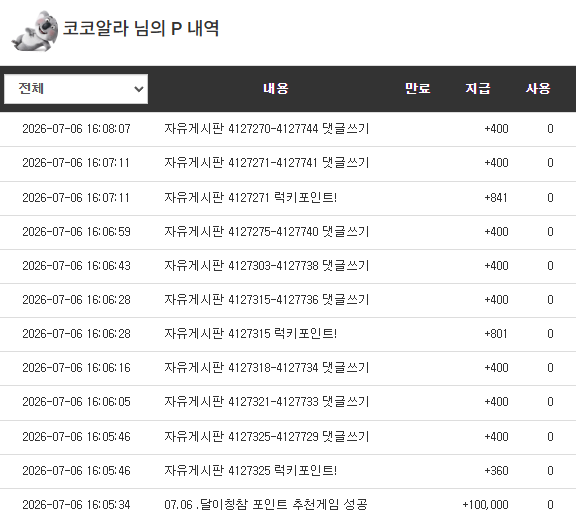Click entry 자유게시판 4127315 럭키포인트!

pos(251,334)
